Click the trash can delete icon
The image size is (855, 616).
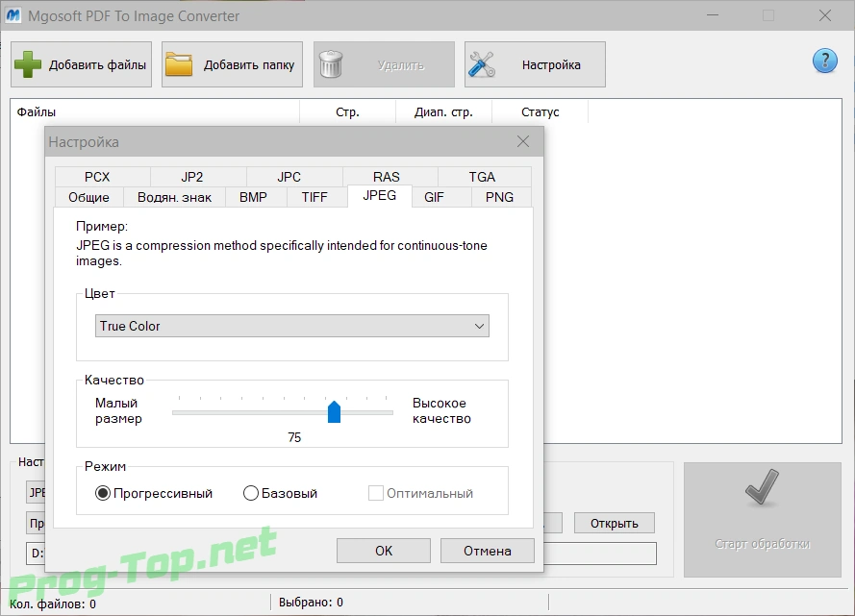(x=331, y=64)
